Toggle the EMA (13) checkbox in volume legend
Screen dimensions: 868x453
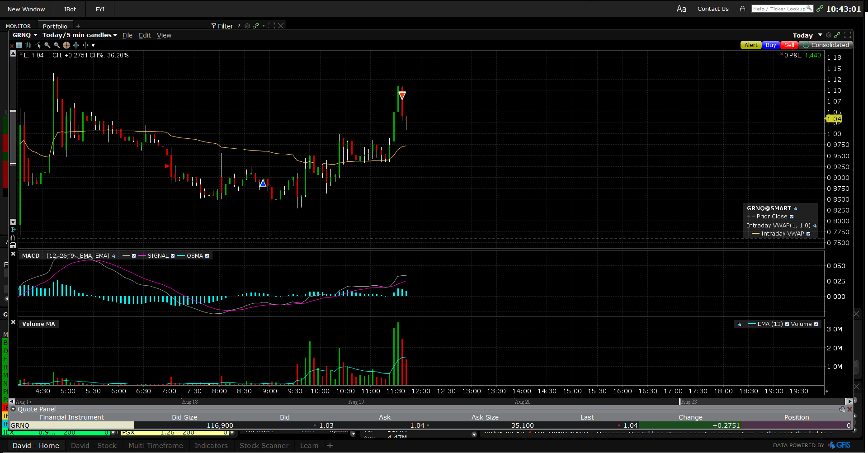pyautogui.click(x=787, y=324)
